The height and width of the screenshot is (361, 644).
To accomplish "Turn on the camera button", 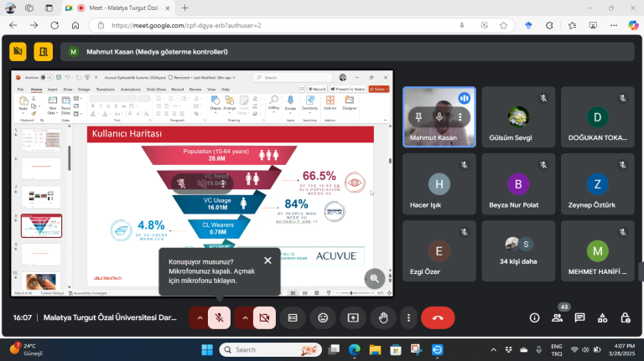I will (264, 317).
